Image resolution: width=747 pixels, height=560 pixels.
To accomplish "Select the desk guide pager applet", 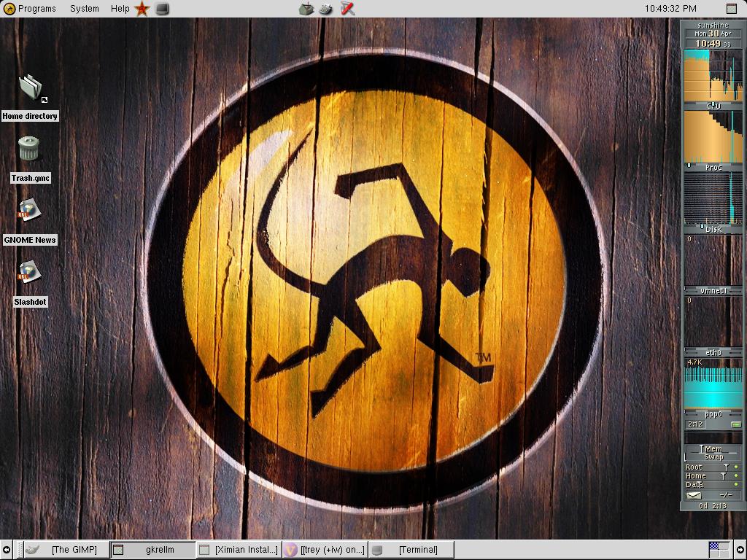I will (x=719, y=550).
